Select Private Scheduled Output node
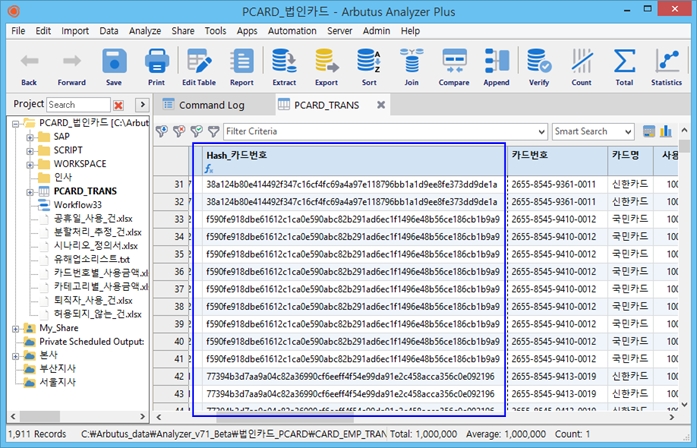The height and width of the screenshot is (448, 697). pyautogui.click(x=92, y=342)
